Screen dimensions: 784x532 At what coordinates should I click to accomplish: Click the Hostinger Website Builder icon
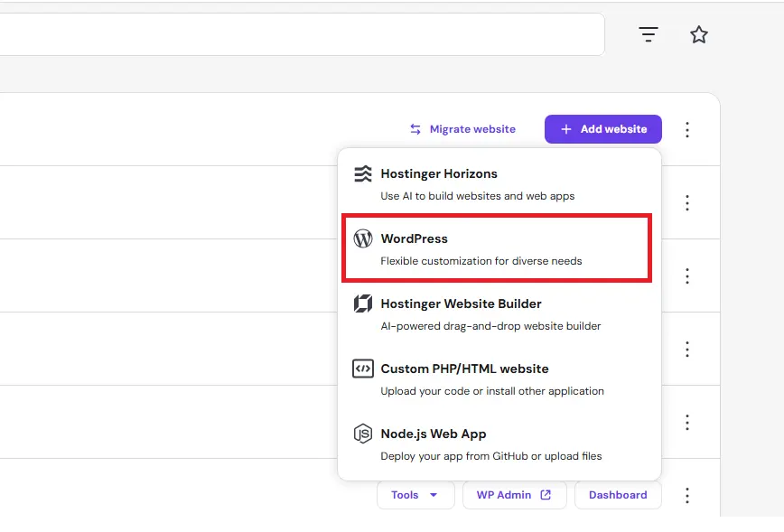pos(364,303)
